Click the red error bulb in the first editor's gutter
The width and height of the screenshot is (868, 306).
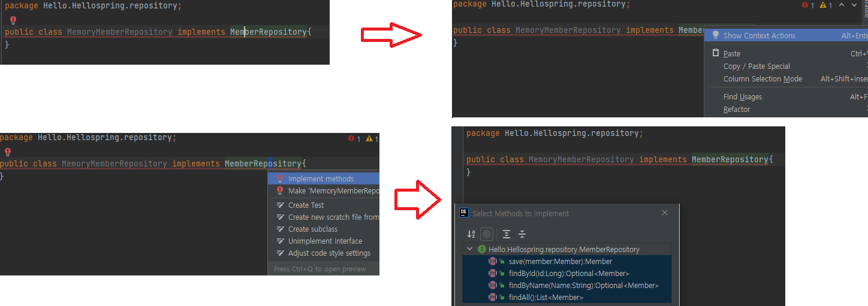[13, 20]
